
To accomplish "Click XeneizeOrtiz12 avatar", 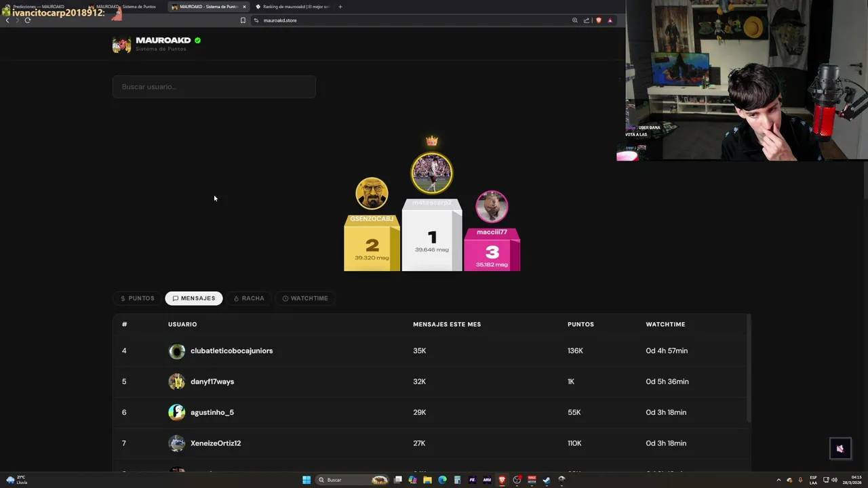I will click(177, 443).
